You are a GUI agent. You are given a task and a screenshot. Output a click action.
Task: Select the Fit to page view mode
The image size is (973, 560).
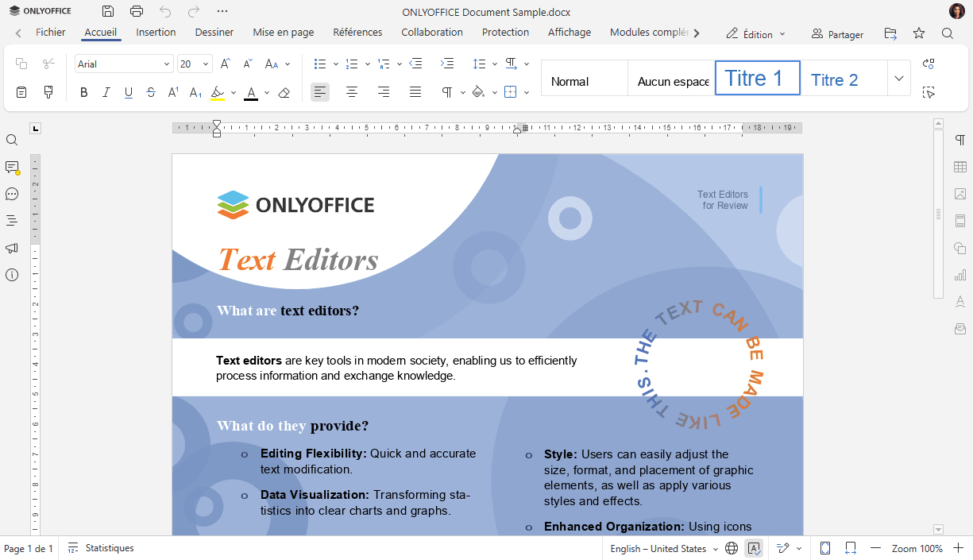[824, 548]
